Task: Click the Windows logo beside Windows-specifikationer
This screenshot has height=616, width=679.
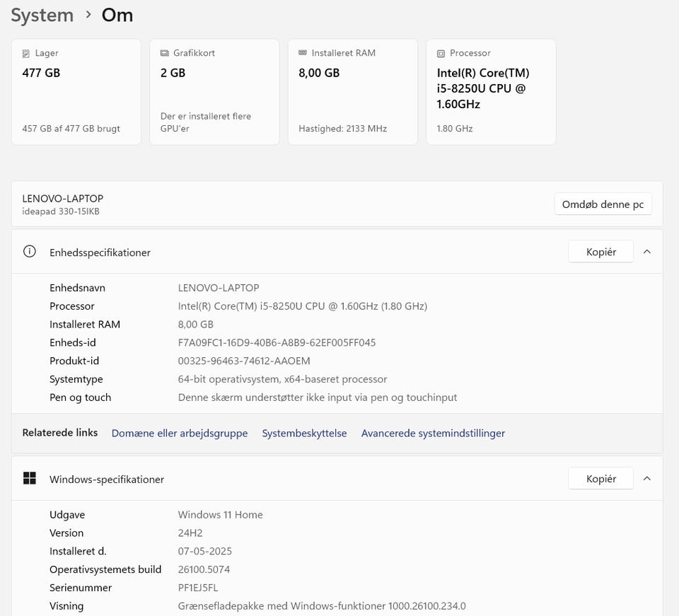Action: (x=29, y=479)
